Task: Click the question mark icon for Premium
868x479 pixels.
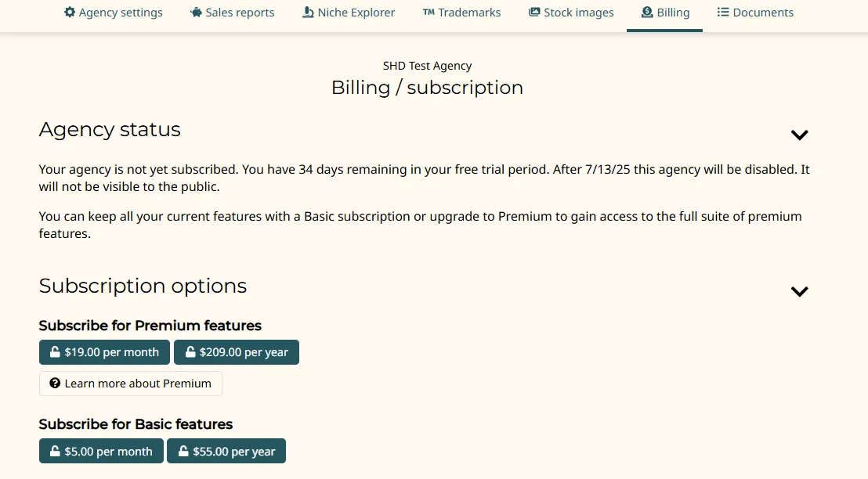Action: point(55,384)
